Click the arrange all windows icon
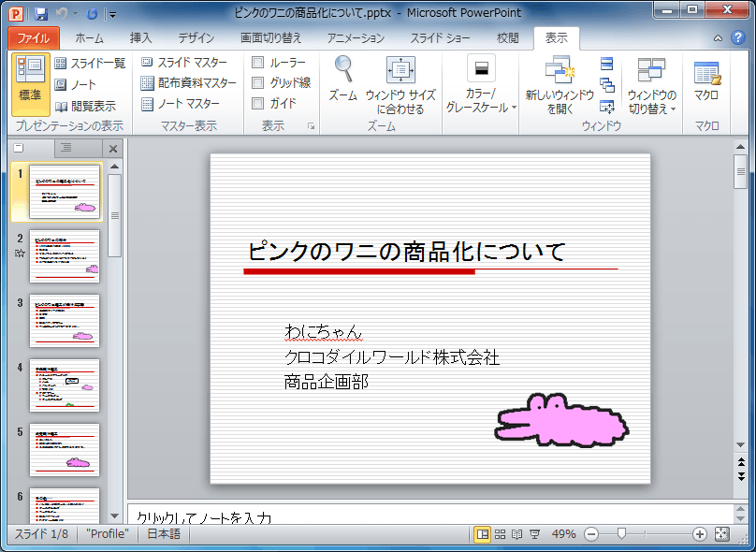Viewport: 756px width, 552px height. point(607,64)
